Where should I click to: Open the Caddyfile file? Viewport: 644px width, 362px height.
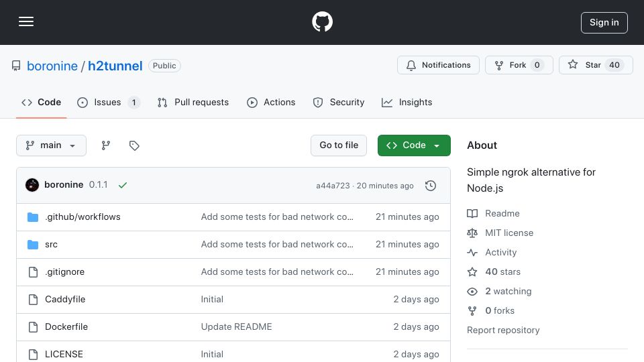point(65,299)
